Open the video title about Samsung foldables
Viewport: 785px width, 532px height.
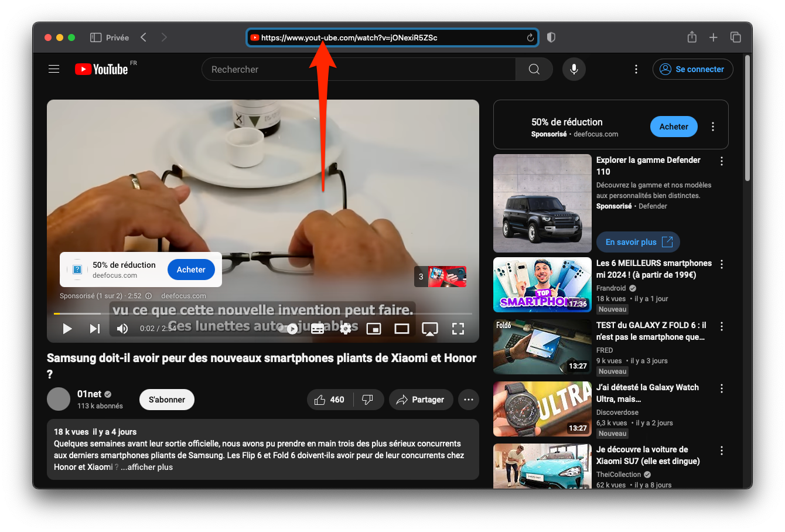coord(261,366)
